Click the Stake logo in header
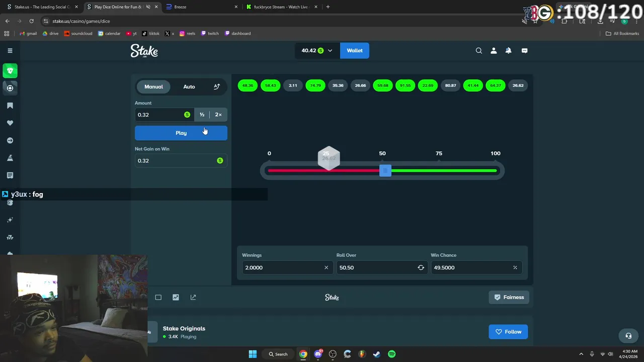Image resolution: width=644 pixels, height=362 pixels. click(x=144, y=51)
